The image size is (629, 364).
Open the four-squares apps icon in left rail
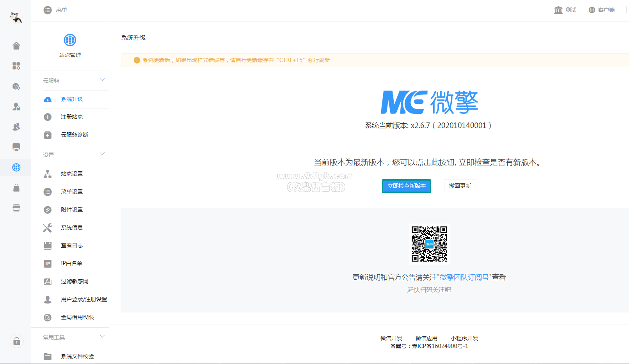tap(16, 66)
